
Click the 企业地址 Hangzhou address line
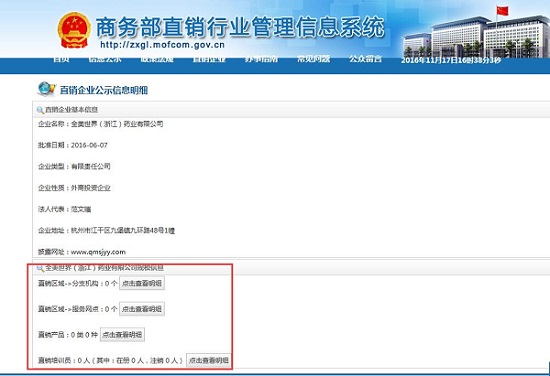(x=106, y=230)
